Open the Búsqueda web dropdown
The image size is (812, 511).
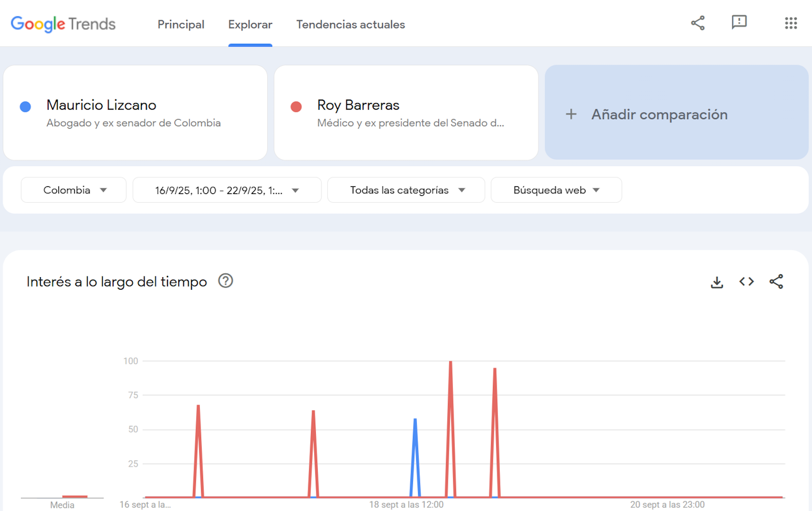(x=556, y=190)
